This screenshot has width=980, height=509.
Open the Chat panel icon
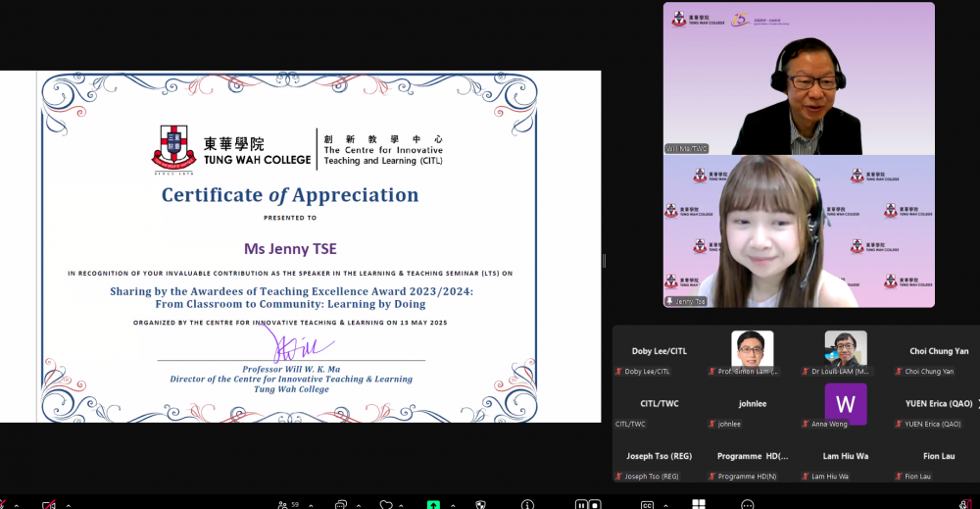click(x=341, y=505)
